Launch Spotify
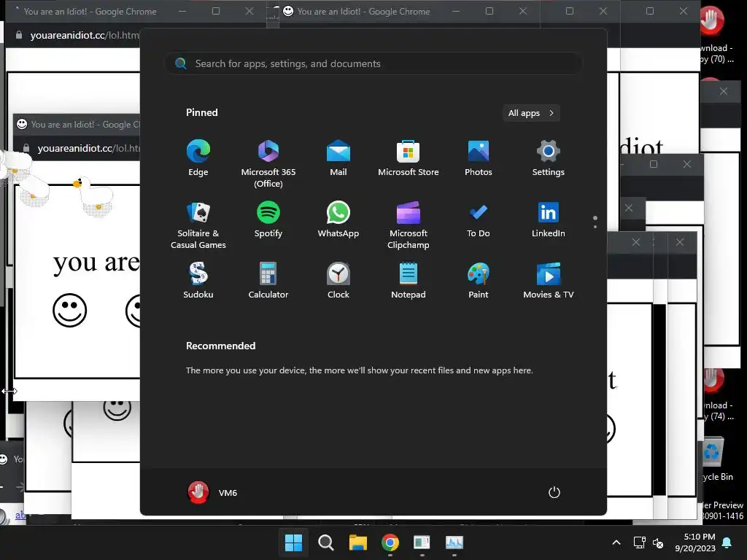The height and width of the screenshot is (560, 747). click(x=268, y=219)
